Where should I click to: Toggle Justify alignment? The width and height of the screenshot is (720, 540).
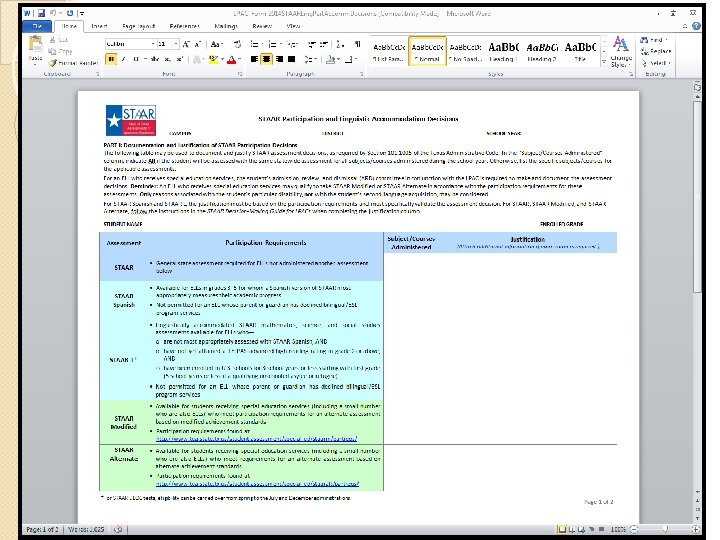click(291, 59)
